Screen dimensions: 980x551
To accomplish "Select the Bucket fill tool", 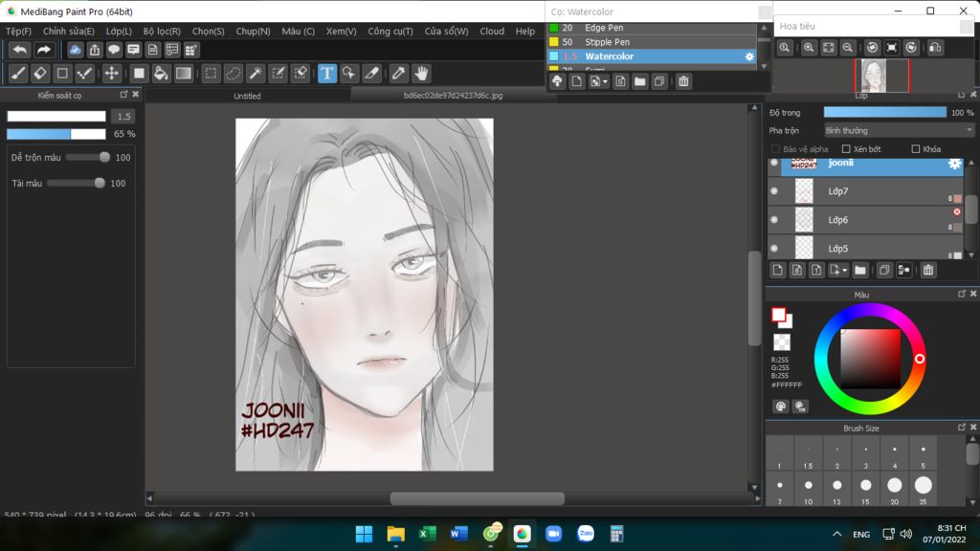I will [161, 74].
